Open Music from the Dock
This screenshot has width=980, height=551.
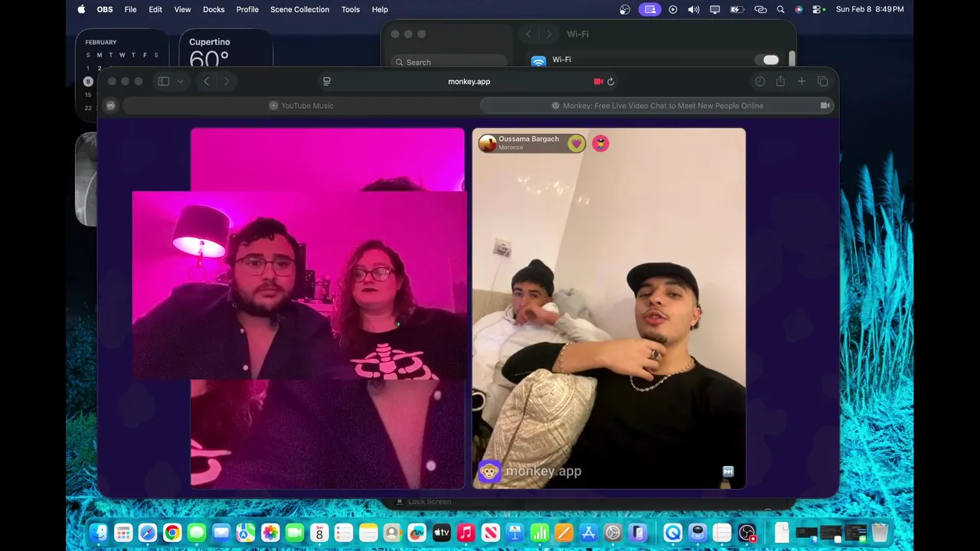click(466, 533)
